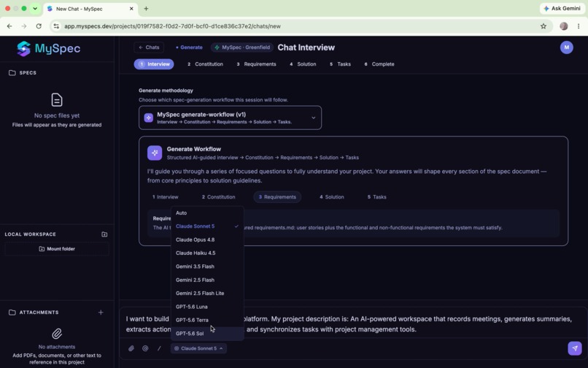
Task: Open the top Interview step tab
Action: (x=154, y=64)
